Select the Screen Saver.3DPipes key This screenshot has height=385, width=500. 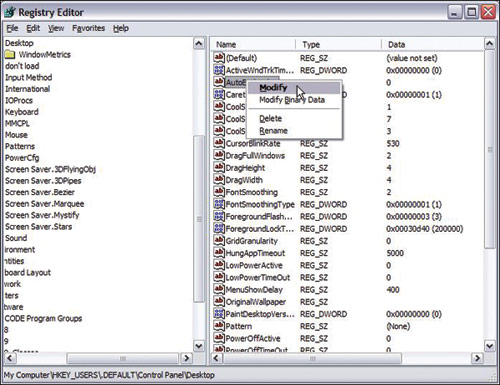pyautogui.click(x=43, y=181)
